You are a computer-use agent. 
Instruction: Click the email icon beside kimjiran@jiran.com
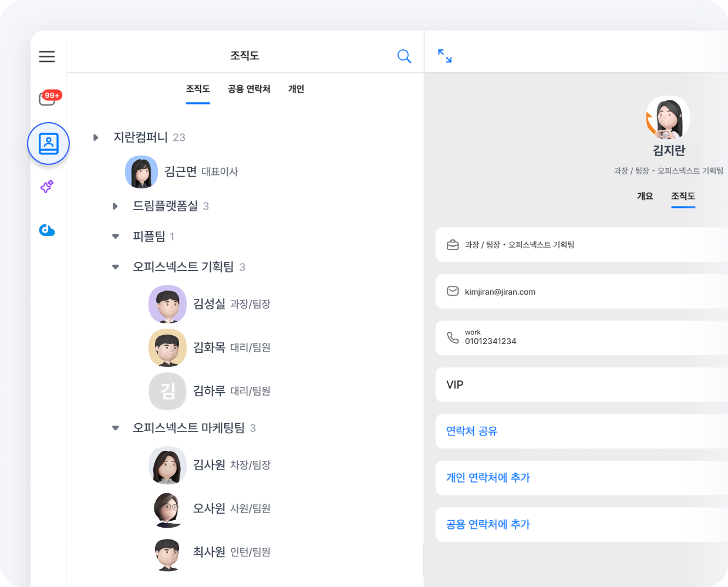452,291
